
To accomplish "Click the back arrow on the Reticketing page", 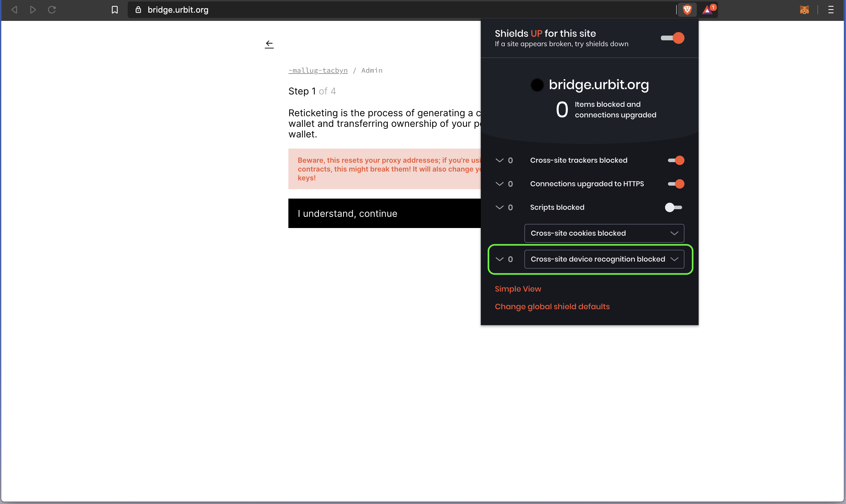I will click(269, 44).
